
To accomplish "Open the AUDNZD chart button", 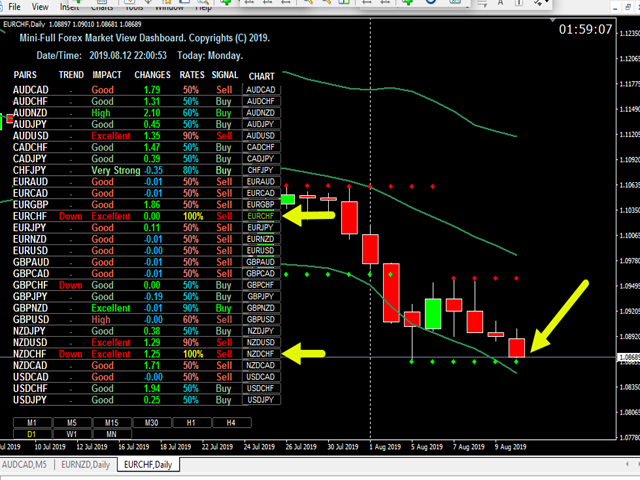I will coord(261,113).
